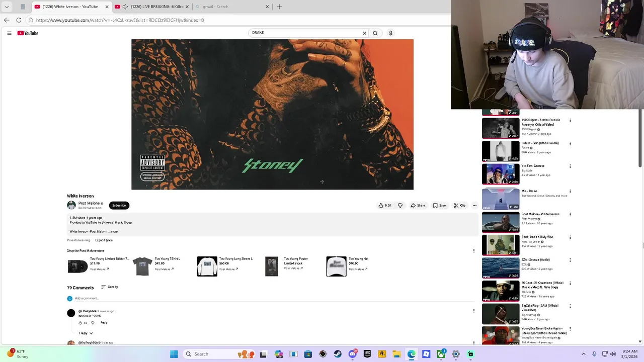The width and height of the screenshot is (644, 362).
Task: Clear the DRAKE search text
Action: coord(364,33)
